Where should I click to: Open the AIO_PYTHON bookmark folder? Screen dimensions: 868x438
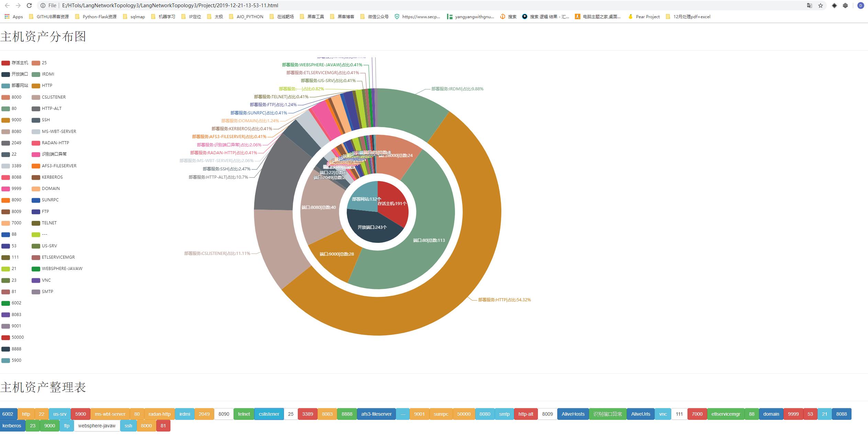point(246,16)
